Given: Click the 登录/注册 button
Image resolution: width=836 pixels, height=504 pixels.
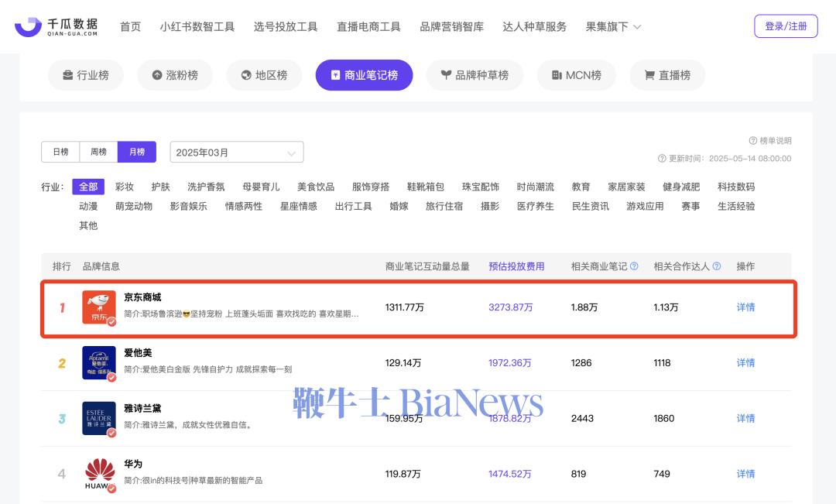Looking at the screenshot, I should point(786,26).
